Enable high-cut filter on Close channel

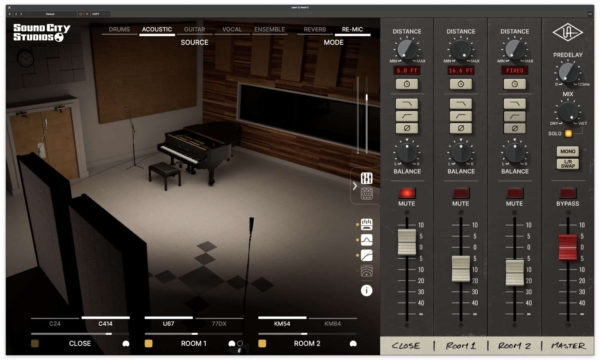point(407,104)
